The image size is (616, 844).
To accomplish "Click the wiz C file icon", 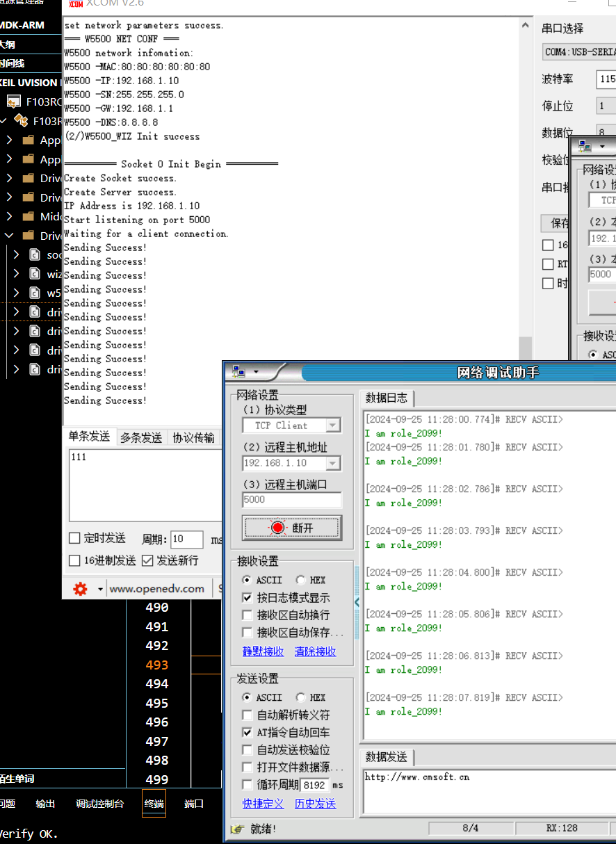I will [x=35, y=274].
